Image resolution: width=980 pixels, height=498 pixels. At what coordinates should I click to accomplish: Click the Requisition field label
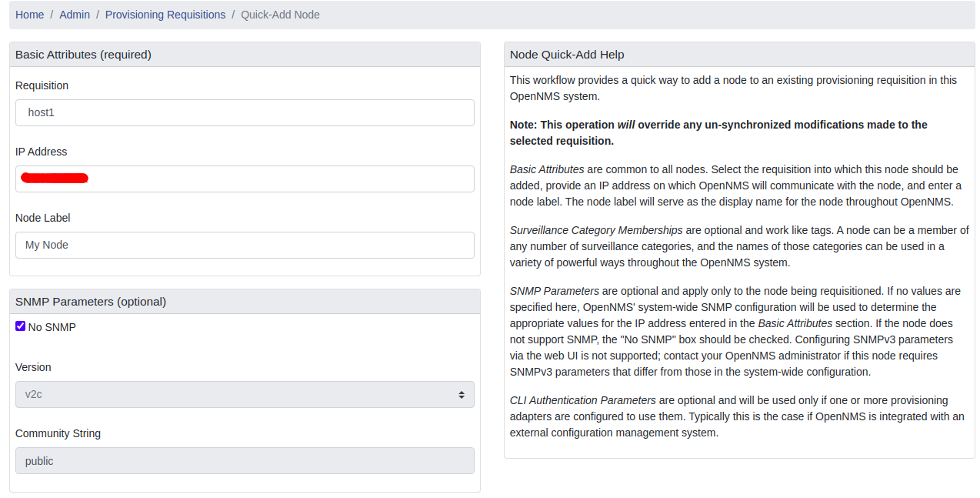pyautogui.click(x=42, y=85)
